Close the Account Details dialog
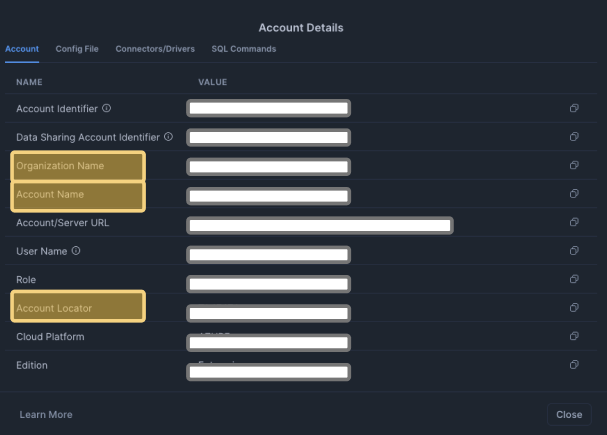Screen dimensions: 607x435 (569, 414)
